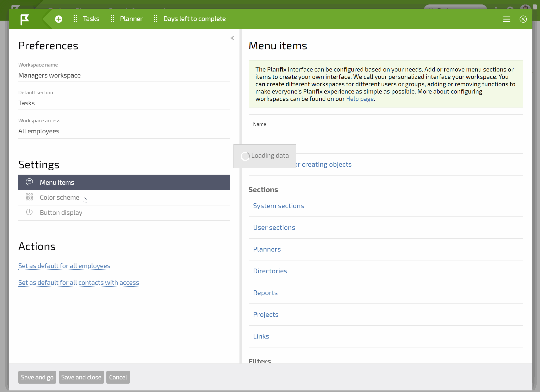The image size is (540, 392).
Task: Click the add/plus circle icon
Action: 59,19
